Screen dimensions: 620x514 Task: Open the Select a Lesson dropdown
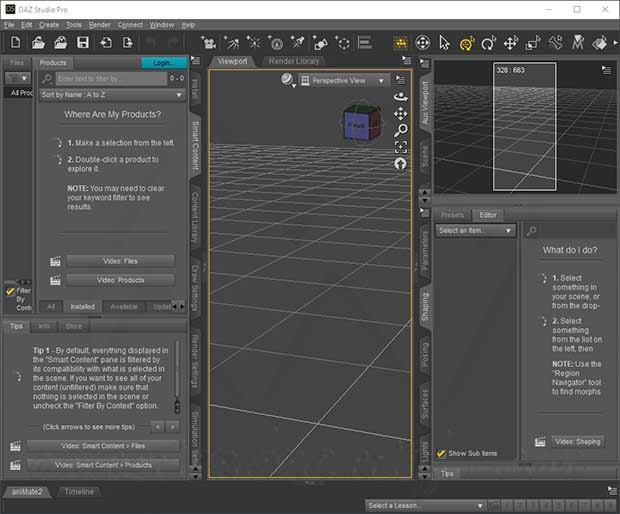(x=426, y=505)
